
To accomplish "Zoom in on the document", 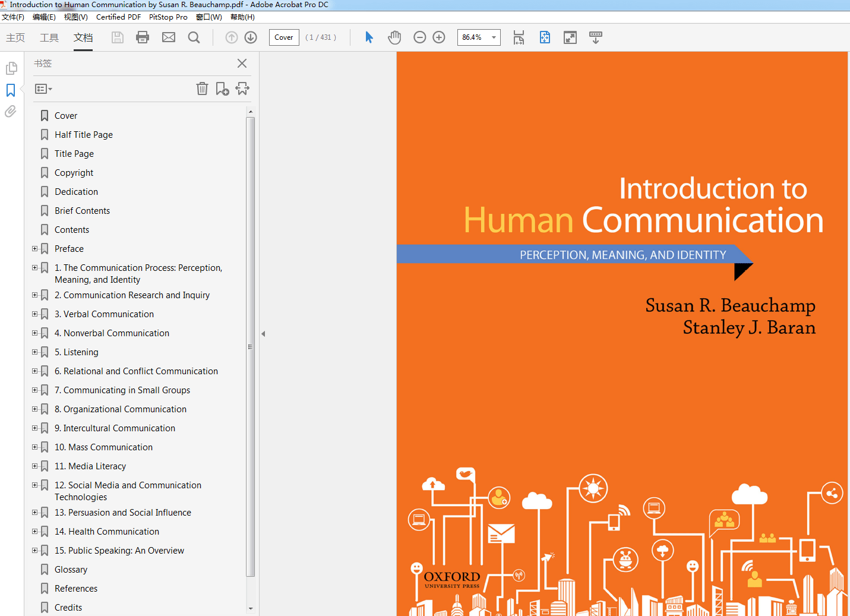I will pyautogui.click(x=438, y=37).
